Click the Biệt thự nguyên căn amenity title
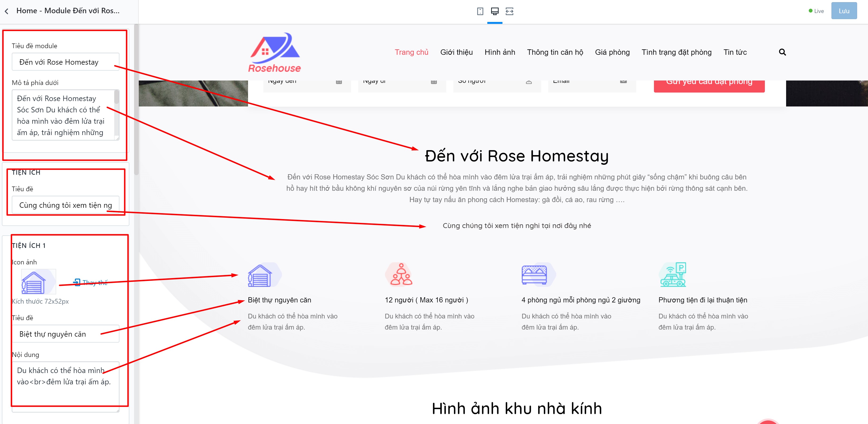Image resolution: width=868 pixels, height=424 pixels. pyautogui.click(x=279, y=300)
